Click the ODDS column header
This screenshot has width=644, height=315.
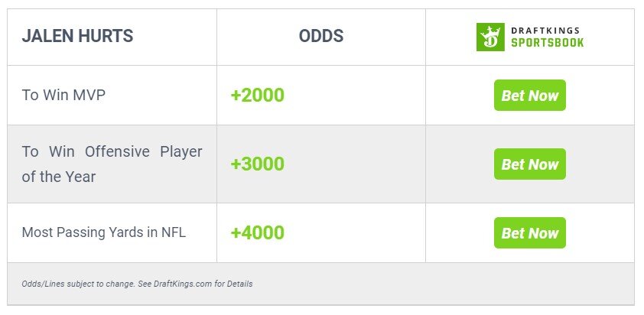320,36
